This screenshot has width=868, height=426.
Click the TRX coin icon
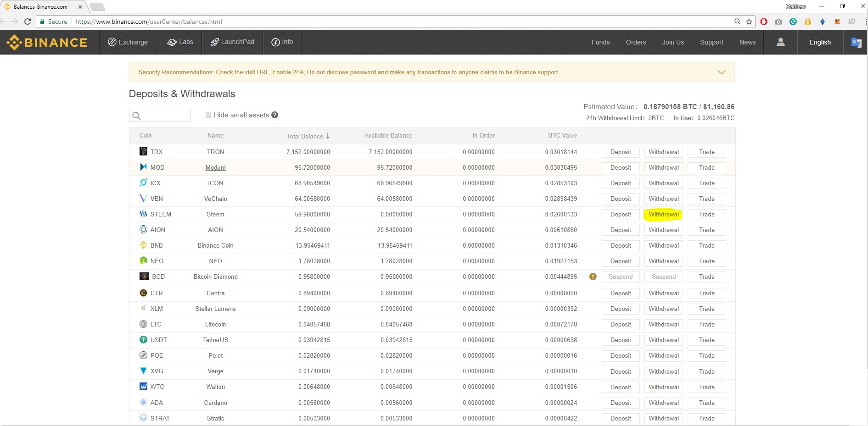click(x=143, y=151)
